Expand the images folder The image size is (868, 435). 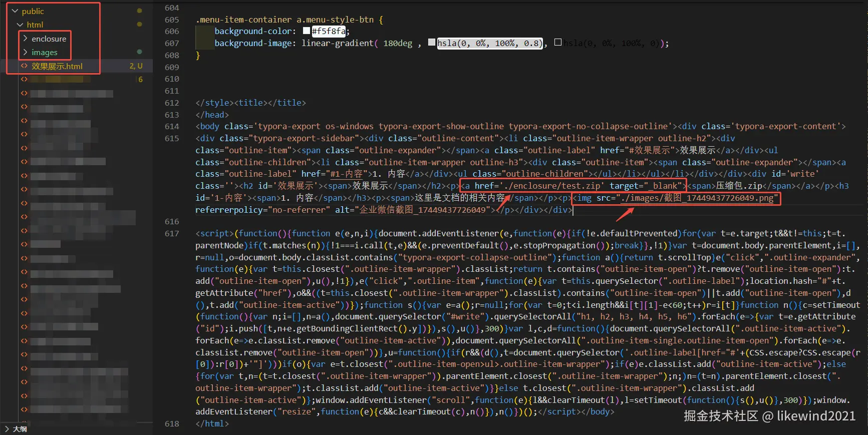25,52
